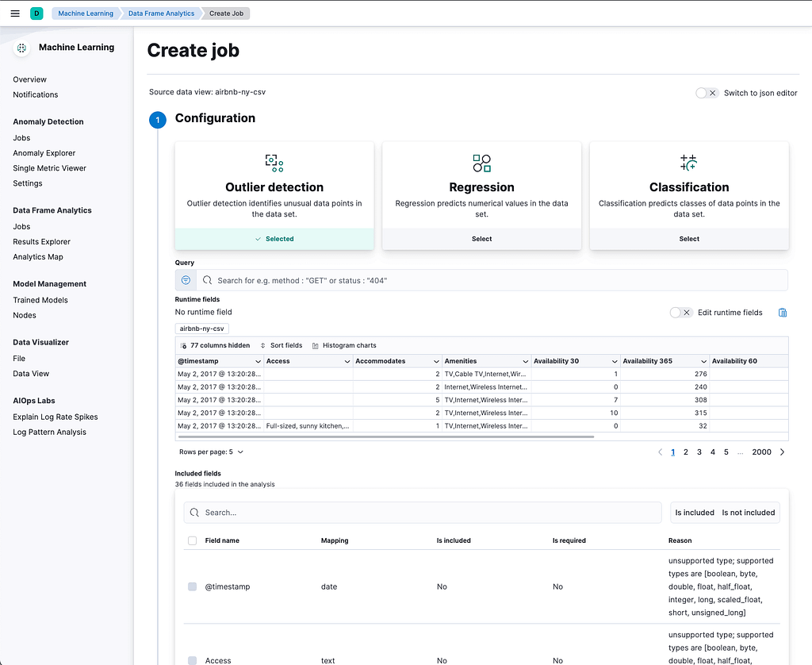The image size is (812, 665).
Task: Click the hidden columns icon
Action: coord(183,346)
